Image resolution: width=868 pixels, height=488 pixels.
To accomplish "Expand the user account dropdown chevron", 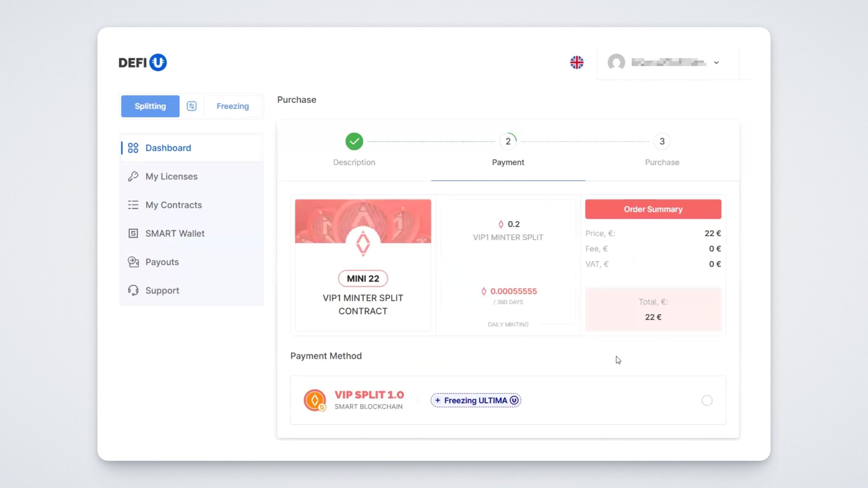I will point(716,63).
